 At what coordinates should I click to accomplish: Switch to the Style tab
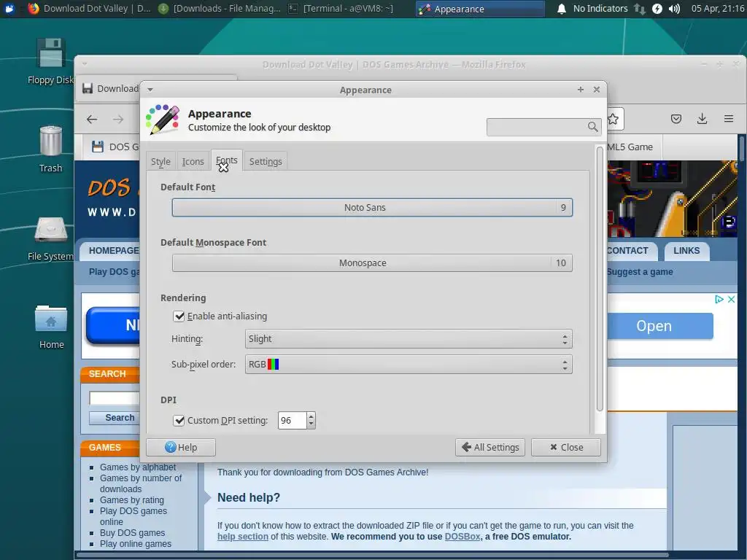(160, 161)
